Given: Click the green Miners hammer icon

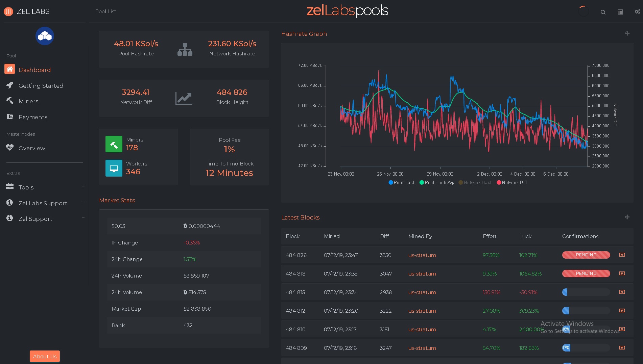Looking at the screenshot, I should click(x=114, y=144).
